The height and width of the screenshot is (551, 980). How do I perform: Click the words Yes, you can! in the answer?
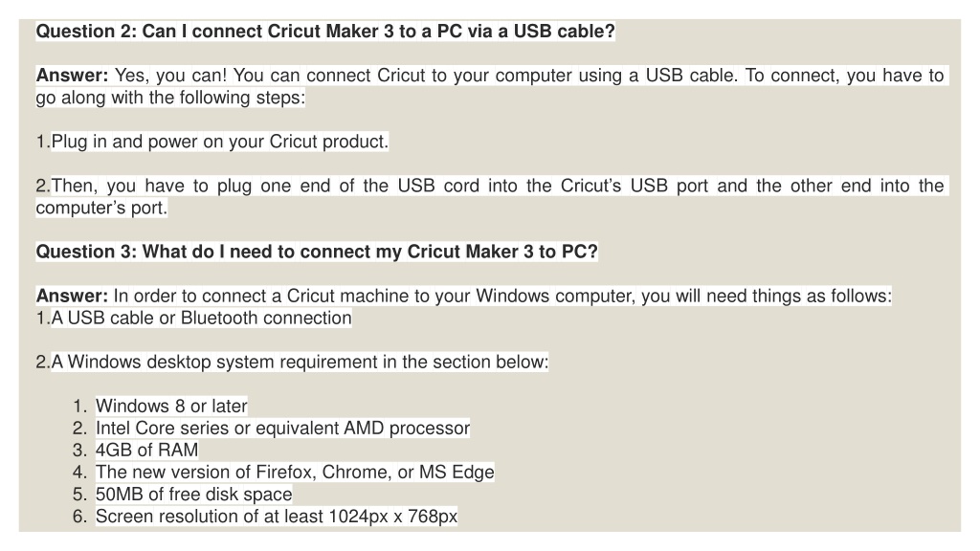170,76
